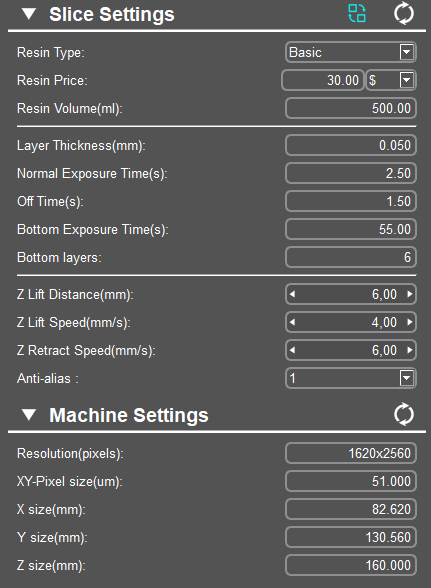Click the 'Bottom Exposure Time(s):' label
431x588 pixels.
click(93, 230)
